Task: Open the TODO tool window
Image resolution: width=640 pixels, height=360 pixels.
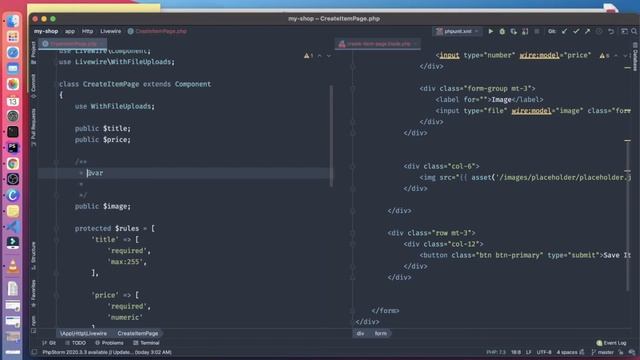Action: [x=76, y=343]
